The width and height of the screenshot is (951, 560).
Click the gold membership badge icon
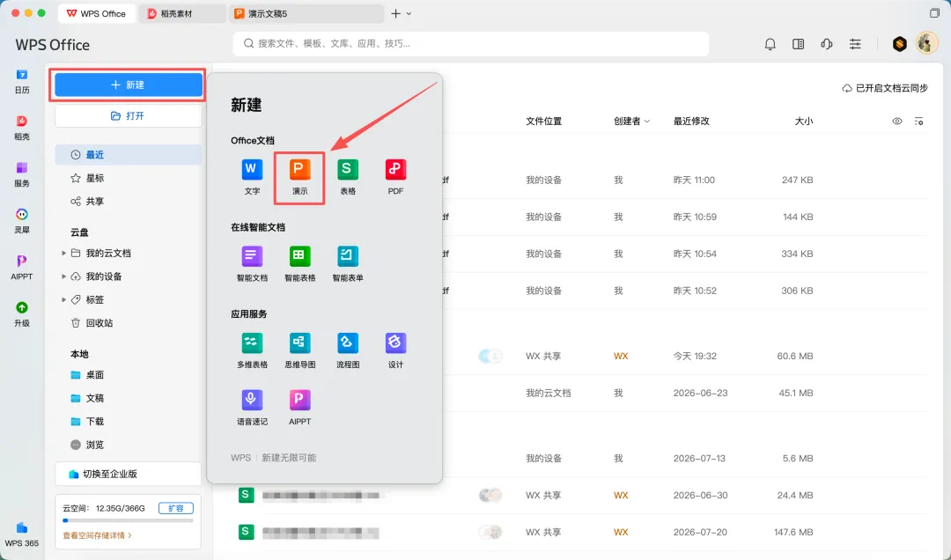coord(899,44)
